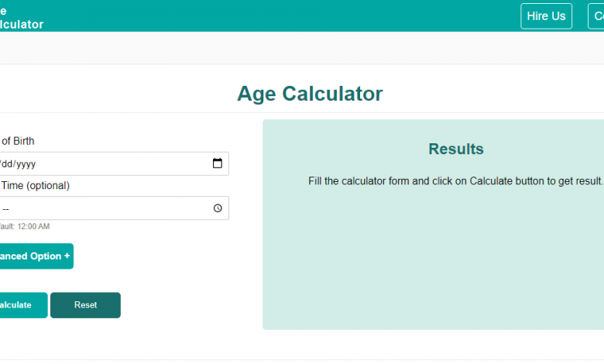The width and height of the screenshot is (604, 364).
Task: Focus the Date of Birth input field
Action: coord(115,163)
